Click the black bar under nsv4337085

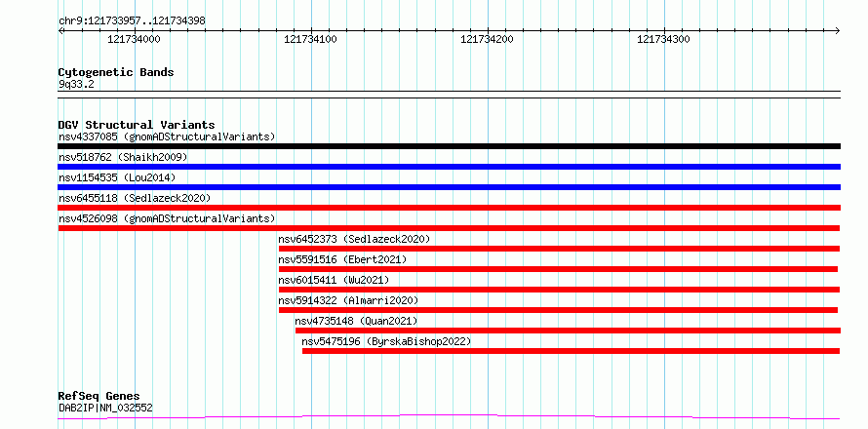(449, 146)
